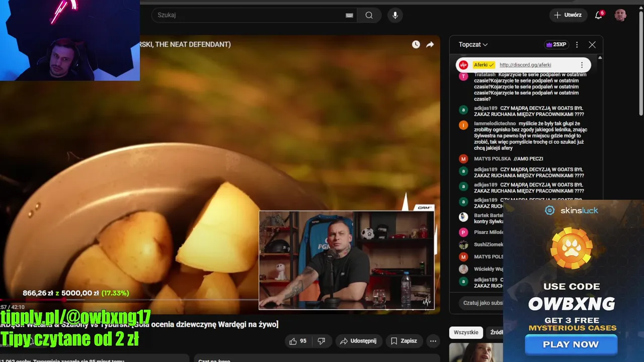The image size is (644, 362).
Task: Open the on-screen keyboard icon in search
Action: click(x=349, y=15)
